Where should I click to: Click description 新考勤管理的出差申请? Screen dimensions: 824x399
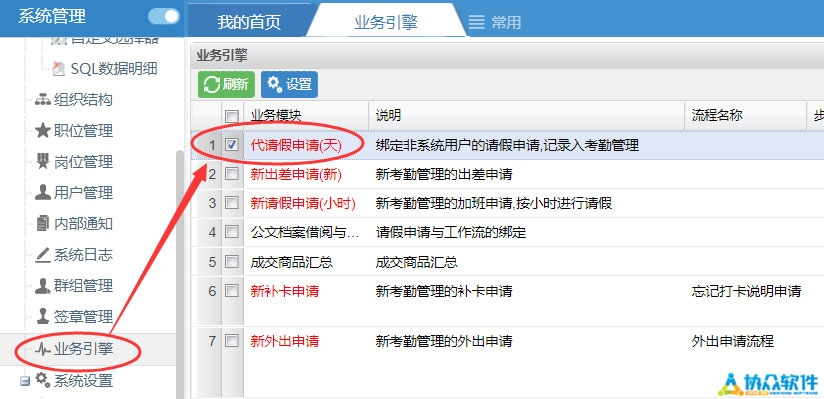click(444, 175)
